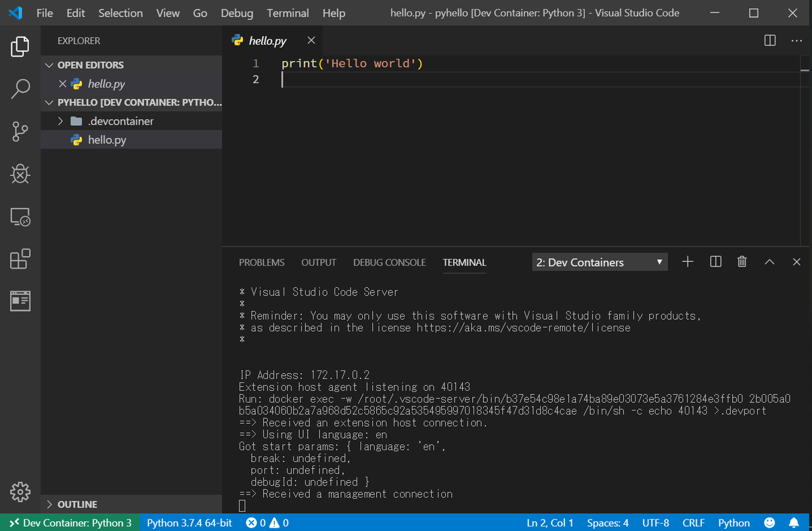Click line number 1 in the editor gutter
This screenshot has height=531, width=812.
tap(256, 64)
